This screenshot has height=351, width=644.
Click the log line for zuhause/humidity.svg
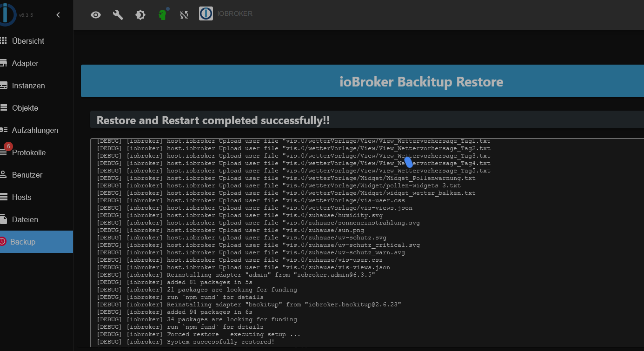239,215
